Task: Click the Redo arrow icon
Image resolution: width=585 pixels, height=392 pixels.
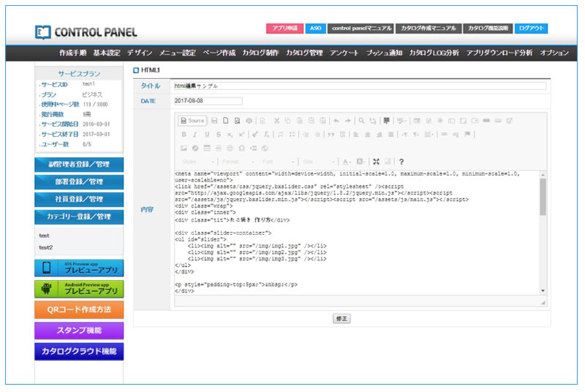Action: 348,120
